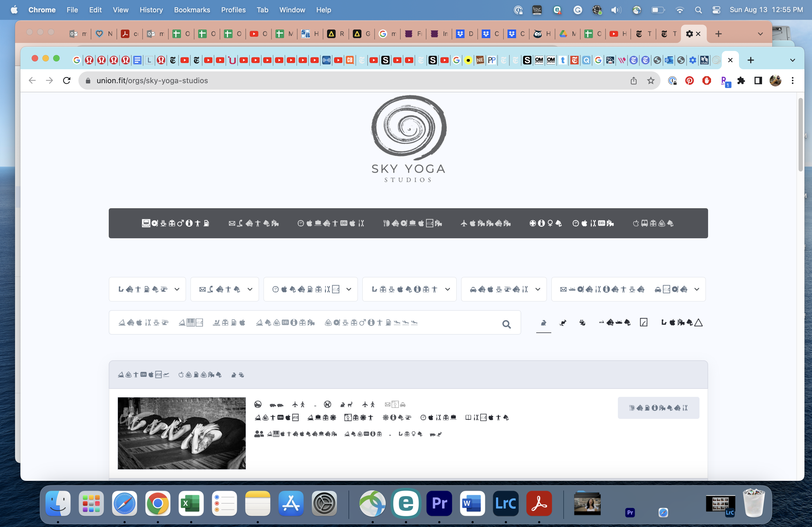Bookmark this page with the star icon

tap(651, 80)
